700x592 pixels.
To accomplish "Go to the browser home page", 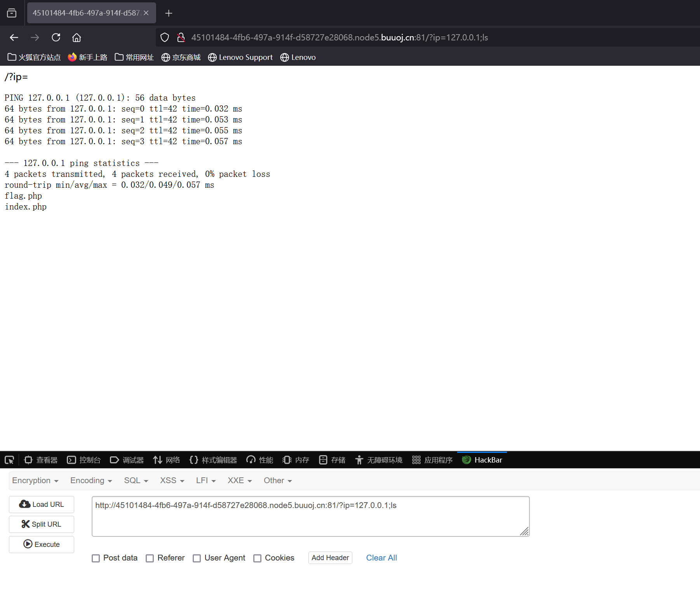I will (x=77, y=37).
